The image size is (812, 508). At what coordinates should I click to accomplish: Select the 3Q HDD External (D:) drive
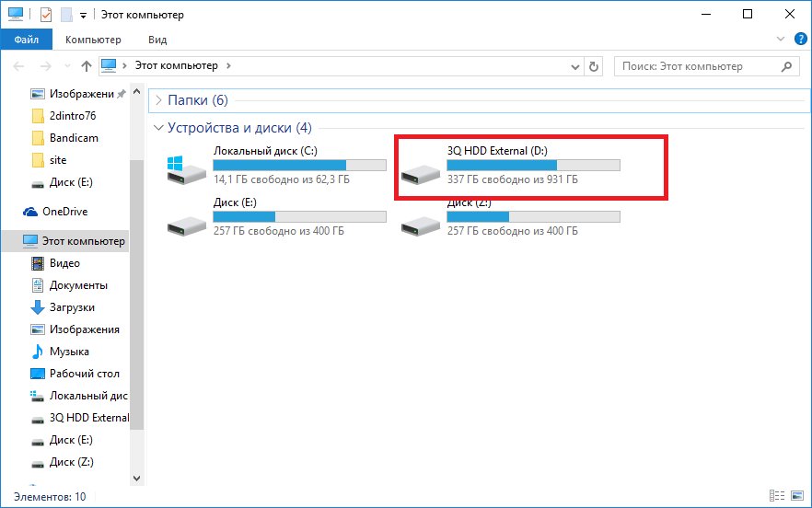[511, 165]
